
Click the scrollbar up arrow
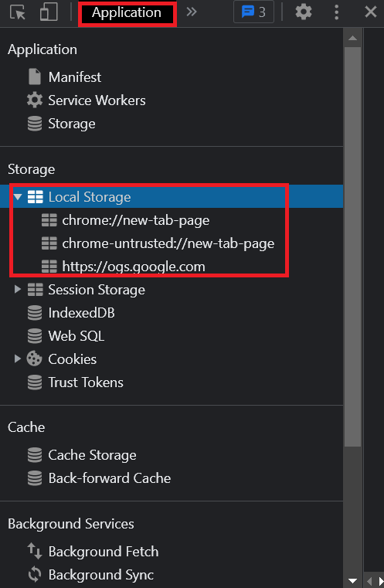pos(352,38)
